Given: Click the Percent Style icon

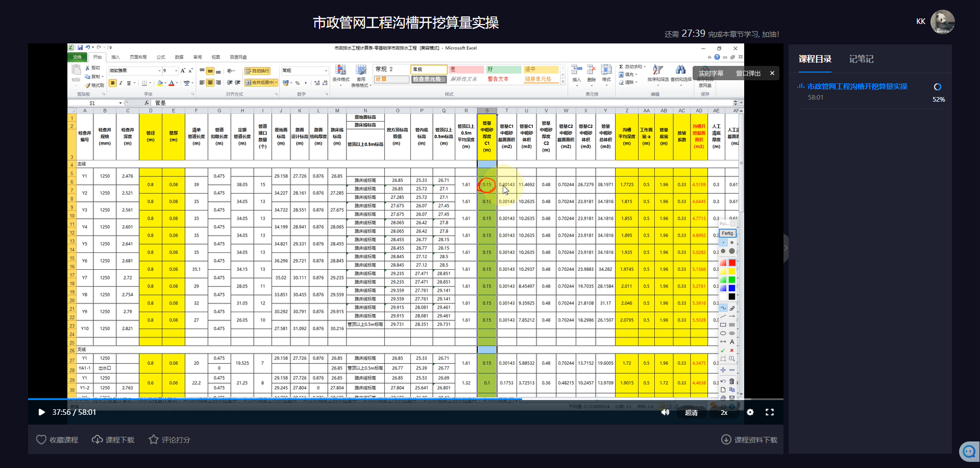Looking at the screenshot, I should [298, 83].
